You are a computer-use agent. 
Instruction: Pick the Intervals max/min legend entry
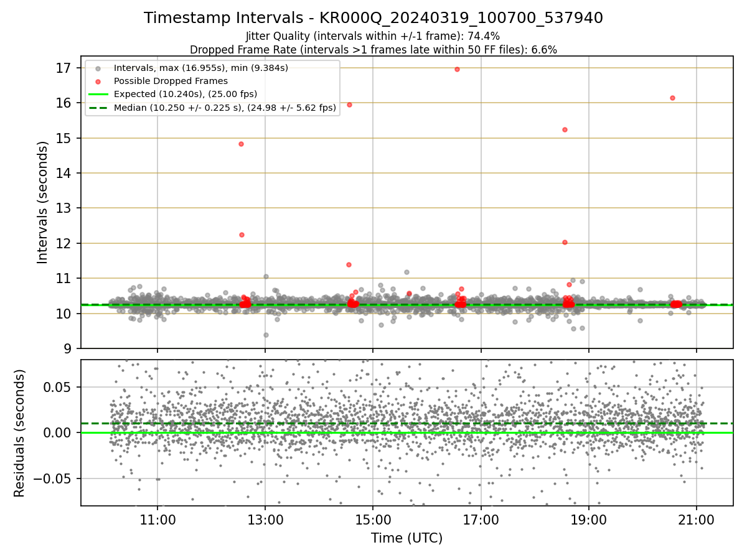[201, 67]
